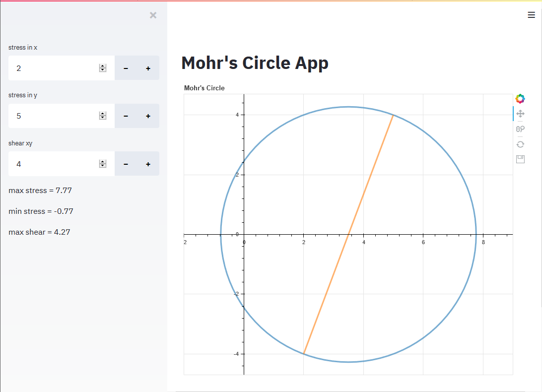
Task: Toggle wheel zoom scroll interaction
Action: point(520,129)
